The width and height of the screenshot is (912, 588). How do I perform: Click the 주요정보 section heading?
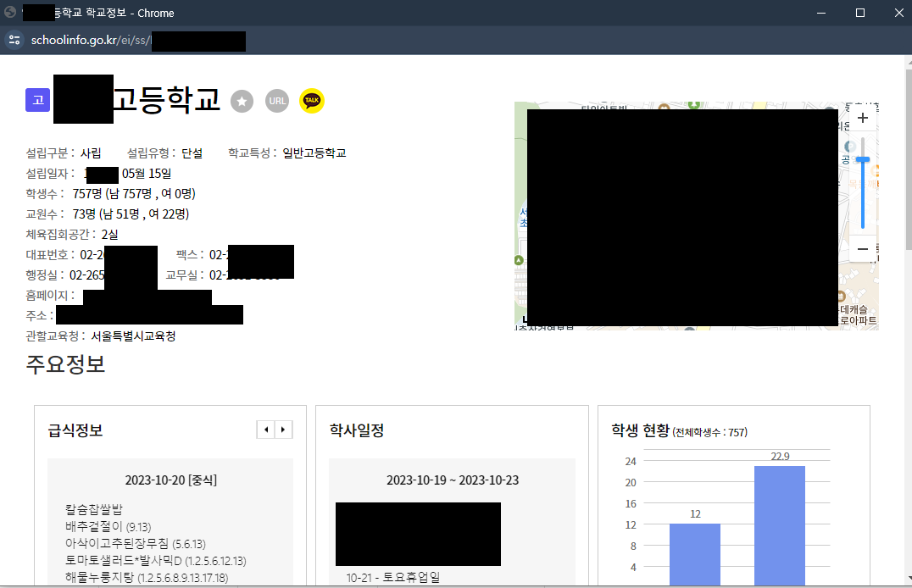[65, 364]
